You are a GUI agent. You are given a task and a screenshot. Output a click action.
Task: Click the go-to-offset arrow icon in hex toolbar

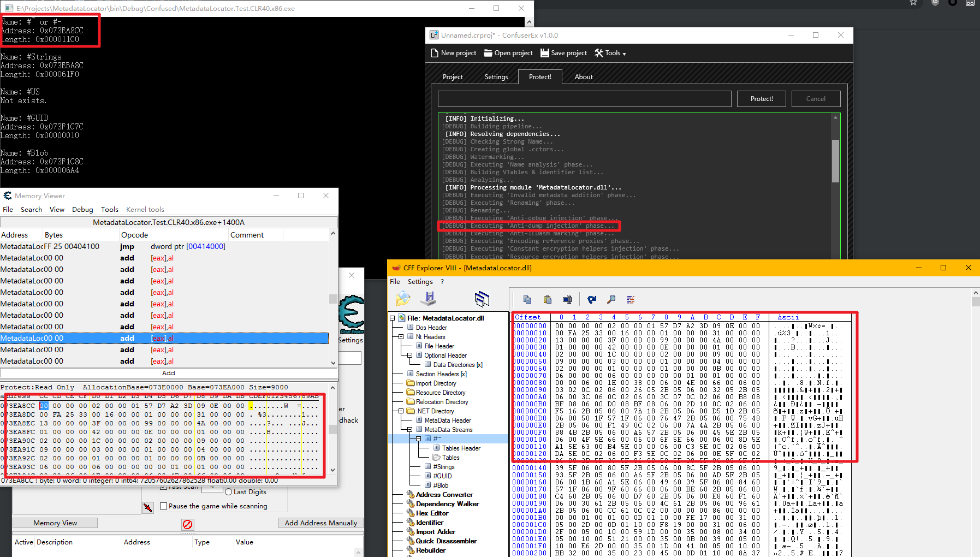tap(592, 299)
